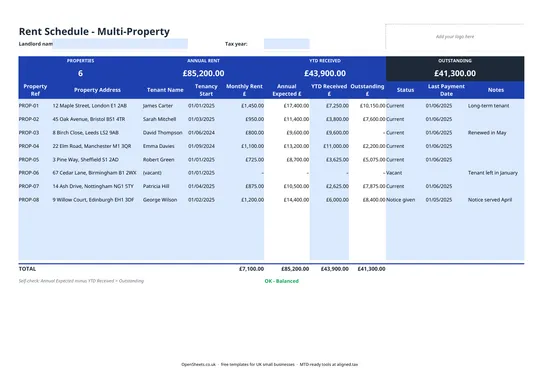Screen dimensions: 540x382
Task: Click address 3 Pine Way, Sheffield
Action: [x=85, y=159]
